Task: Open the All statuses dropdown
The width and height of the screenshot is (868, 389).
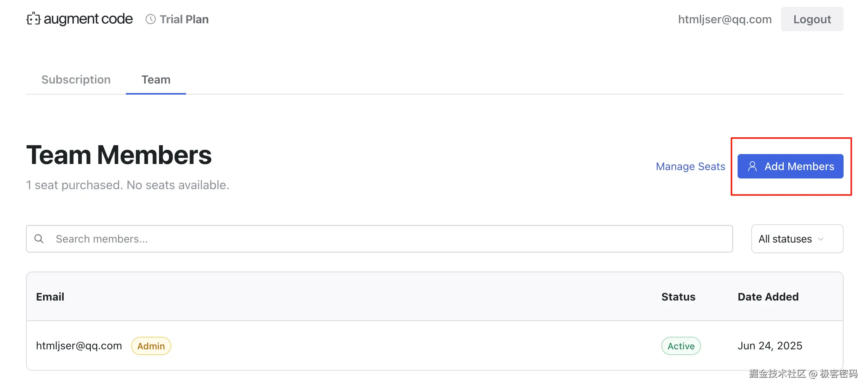Action: pyautogui.click(x=797, y=239)
